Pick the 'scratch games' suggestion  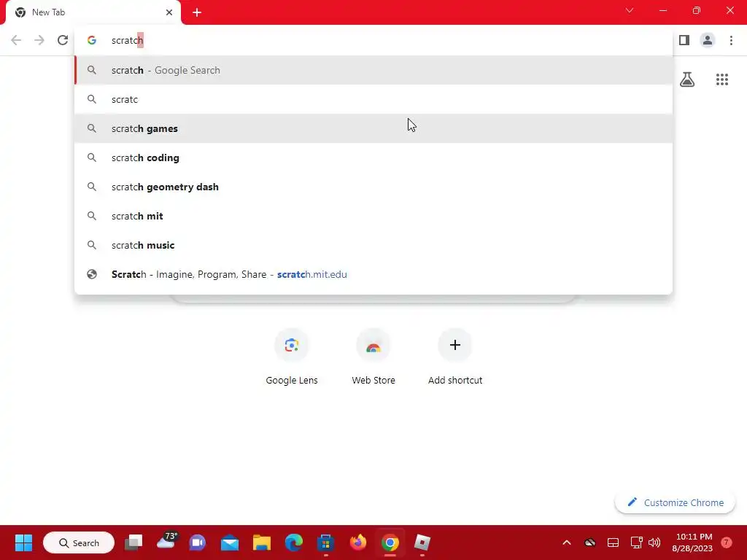coord(373,128)
